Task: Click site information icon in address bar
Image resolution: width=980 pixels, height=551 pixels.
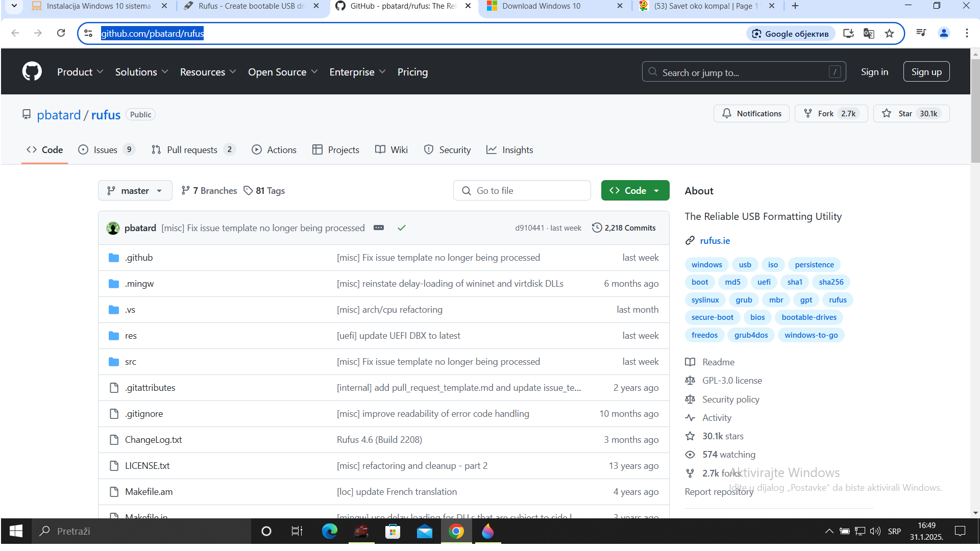Action: point(88,33)
